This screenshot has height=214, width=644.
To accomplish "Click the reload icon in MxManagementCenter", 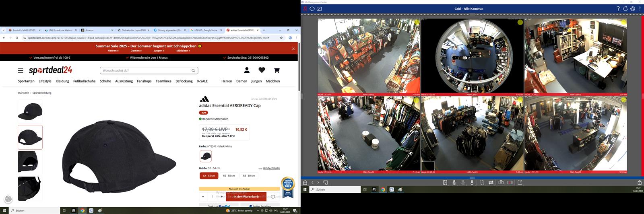I will [625, 8].
